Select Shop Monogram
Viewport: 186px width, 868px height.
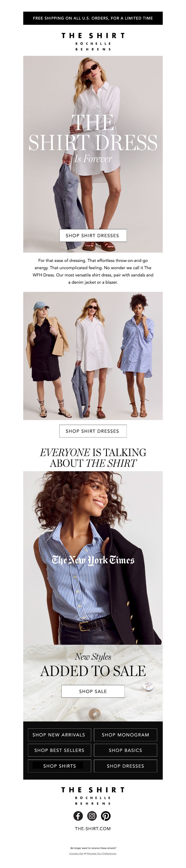point(125,734)
